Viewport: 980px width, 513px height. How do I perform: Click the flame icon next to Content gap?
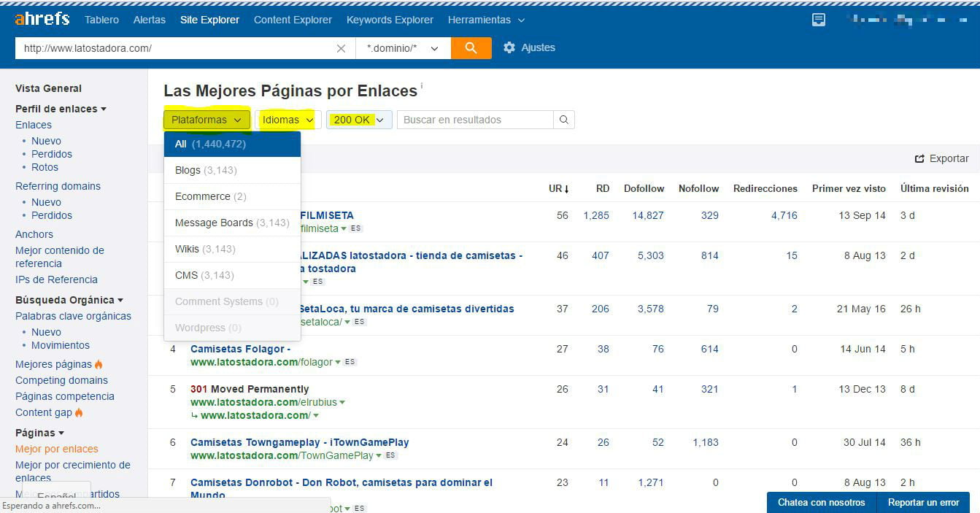tap(79, 412)
